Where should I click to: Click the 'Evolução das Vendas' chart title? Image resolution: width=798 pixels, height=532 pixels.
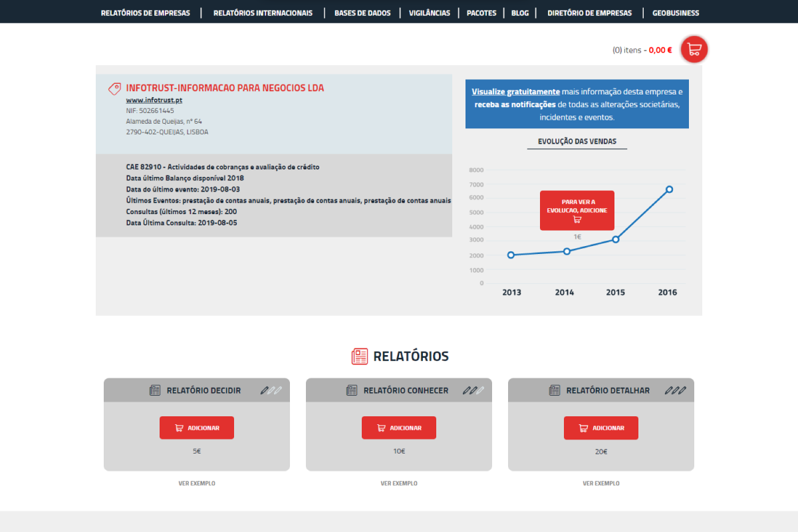(x=577, y=141)
